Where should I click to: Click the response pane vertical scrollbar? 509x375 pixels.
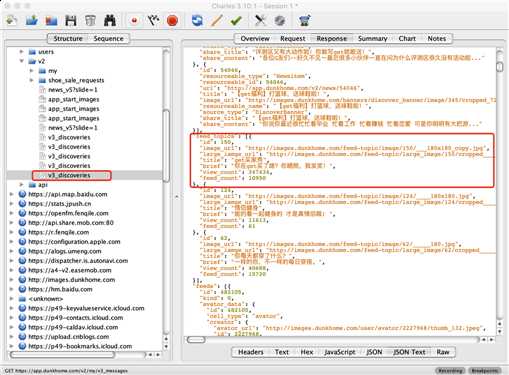[x=500, y=67]
